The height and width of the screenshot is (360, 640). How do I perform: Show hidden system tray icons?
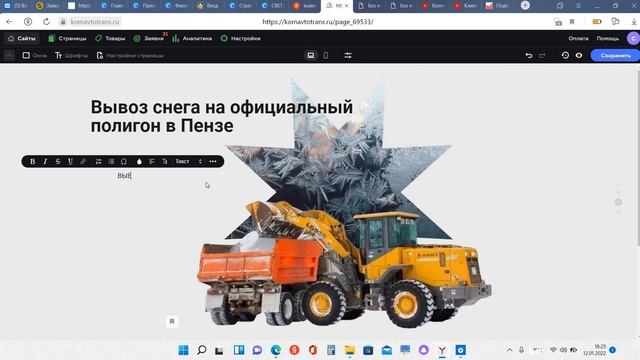(509, 350)
